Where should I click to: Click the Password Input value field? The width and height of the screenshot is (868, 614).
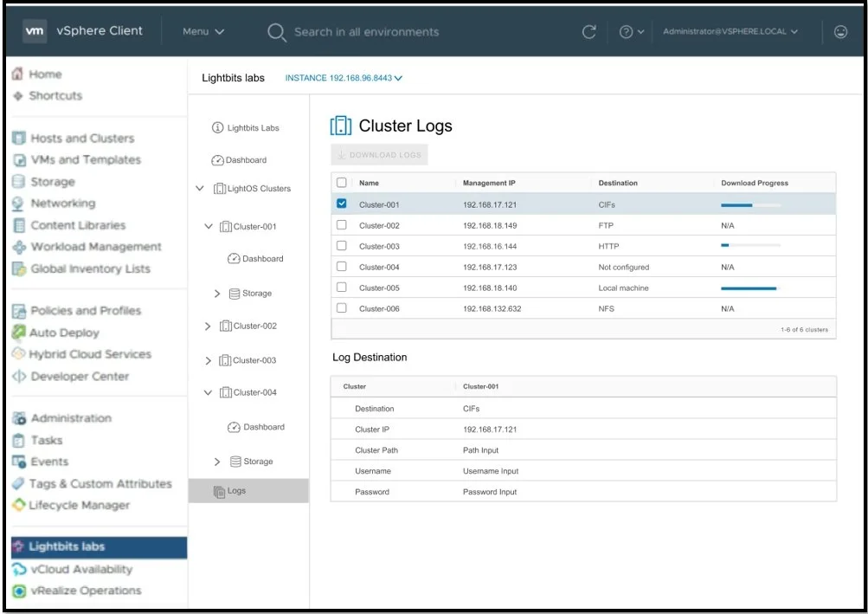[x=489, y=492]
